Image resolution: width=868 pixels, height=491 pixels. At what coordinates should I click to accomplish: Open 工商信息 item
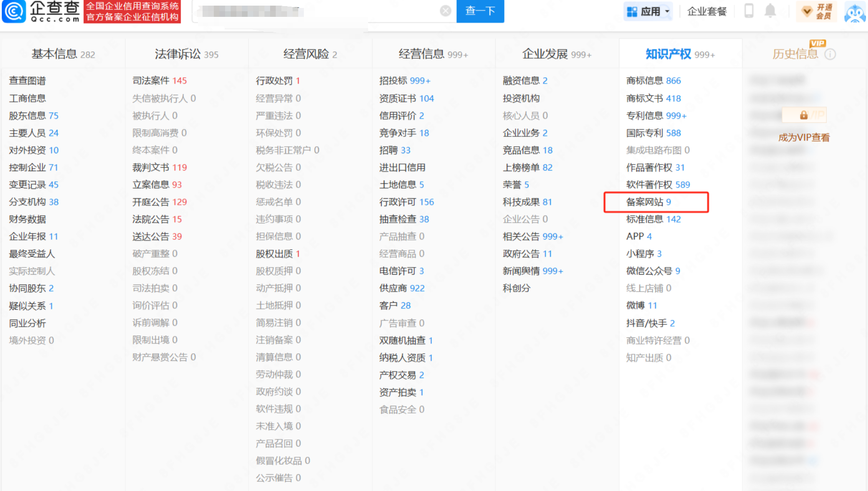[x=27, y=98]
